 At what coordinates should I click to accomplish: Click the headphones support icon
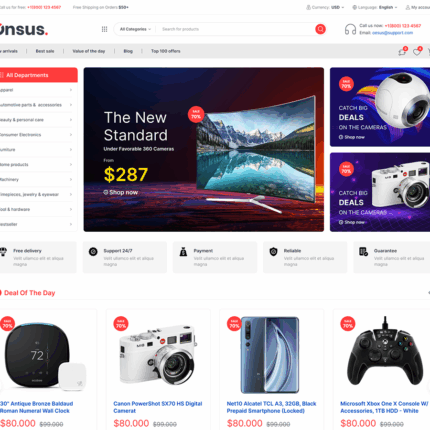(x=350, y=29)
